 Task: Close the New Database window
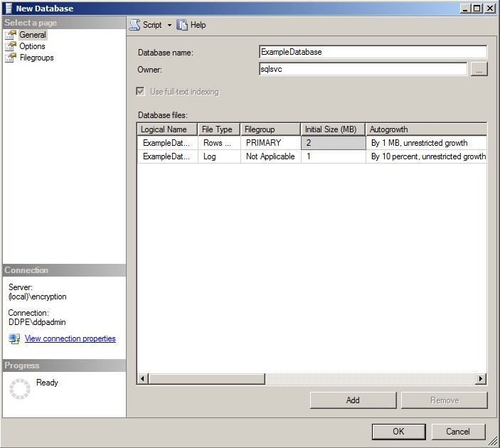tap(490, 9)
